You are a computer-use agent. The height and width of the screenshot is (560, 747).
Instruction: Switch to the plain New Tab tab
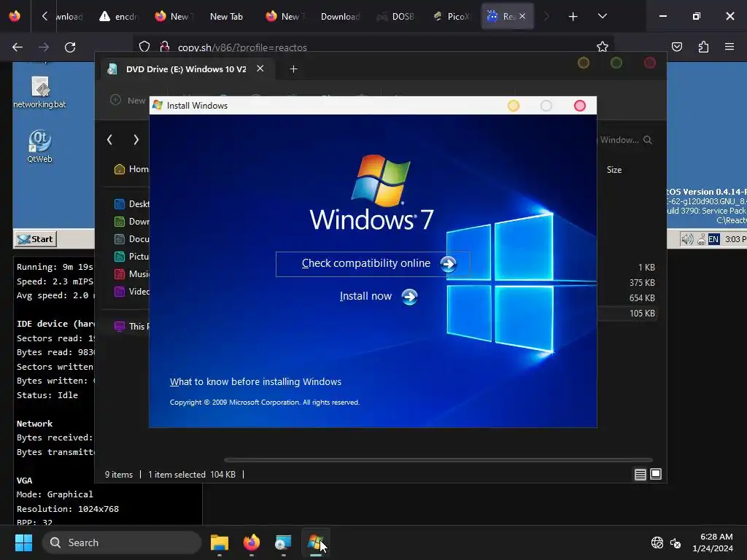click(x=226, y=17)
